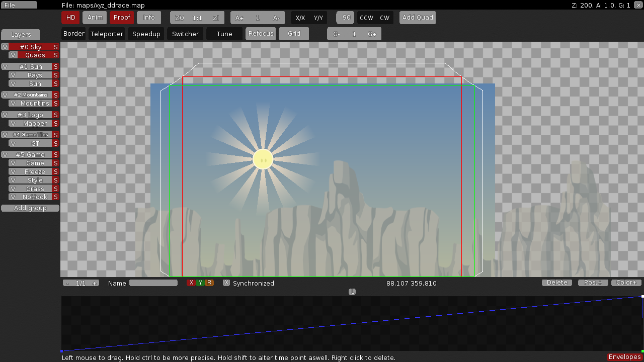This screenshot has height=362, width=644.
Task: Flip horizontally with the X/X button
Action: [x=300, y=18]
